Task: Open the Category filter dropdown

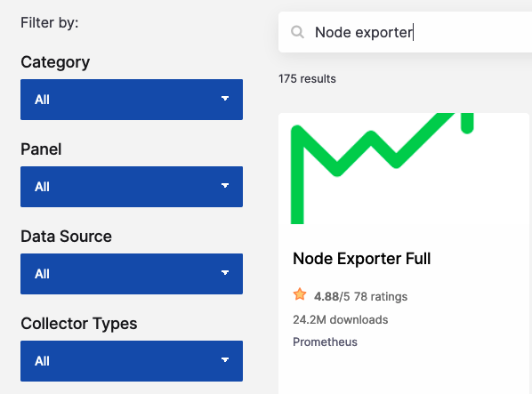Action: click(x=132, y=100)
